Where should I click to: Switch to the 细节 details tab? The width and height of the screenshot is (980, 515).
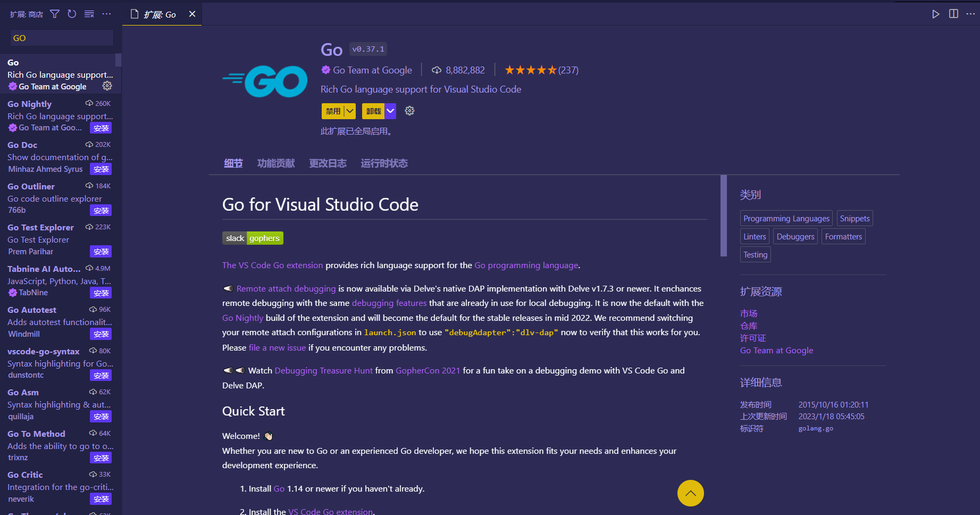point(233,163)
